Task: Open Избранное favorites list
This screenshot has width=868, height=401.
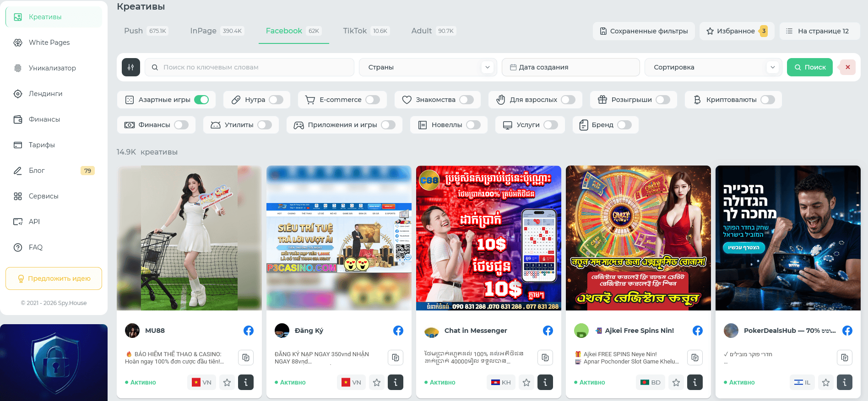Action: point(737,31)
